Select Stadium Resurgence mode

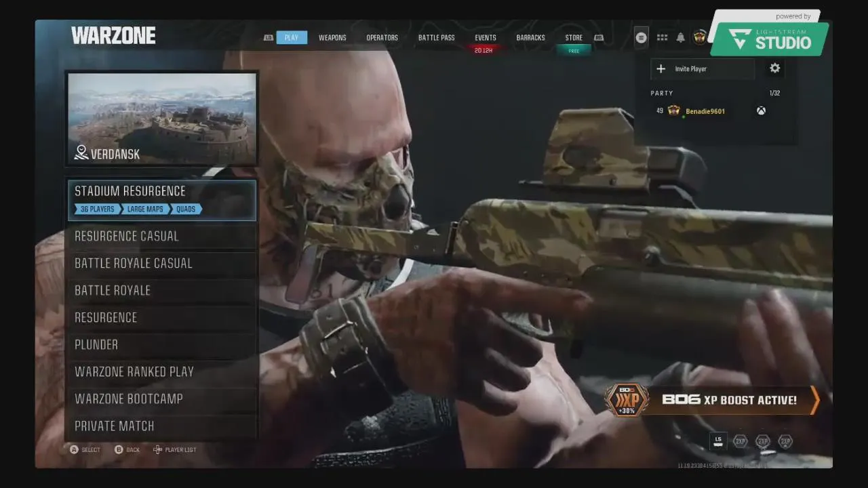161,200
